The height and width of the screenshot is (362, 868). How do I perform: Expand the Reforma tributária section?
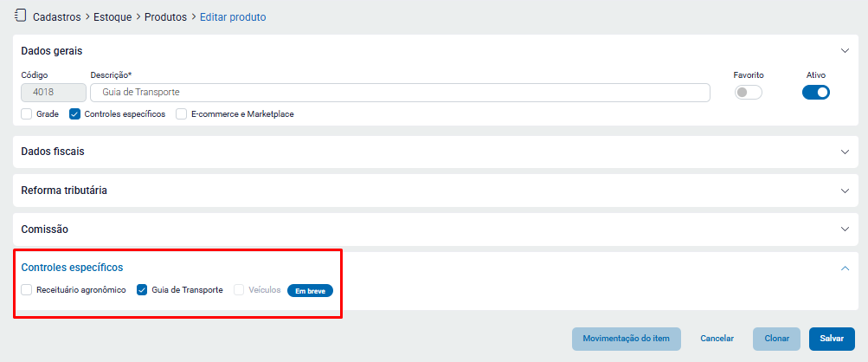point(845,191)
